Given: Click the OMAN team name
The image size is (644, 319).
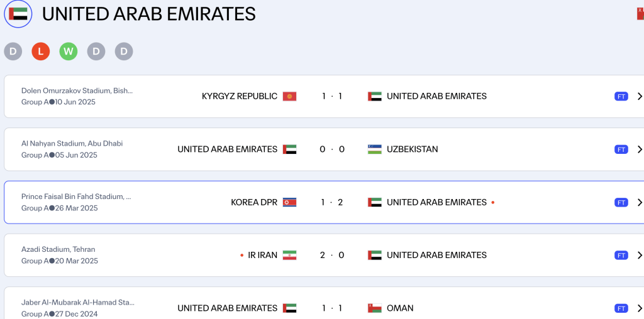Looking at the screenshot, I should 400,308.
